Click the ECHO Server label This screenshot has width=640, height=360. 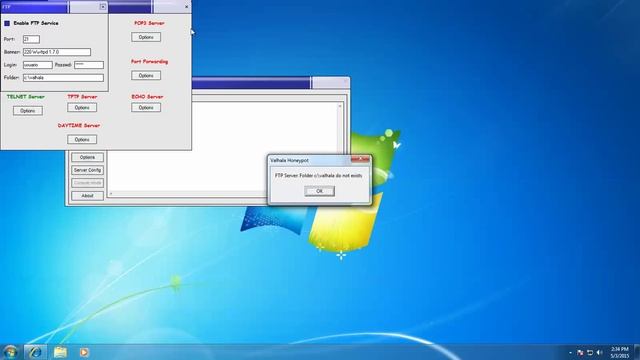pos(147,97)
